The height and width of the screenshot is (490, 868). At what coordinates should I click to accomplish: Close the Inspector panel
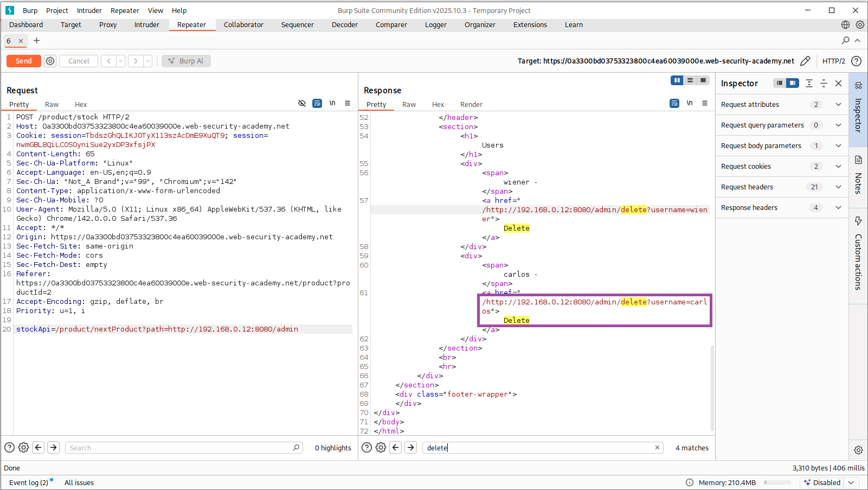(x=838, y=83)
